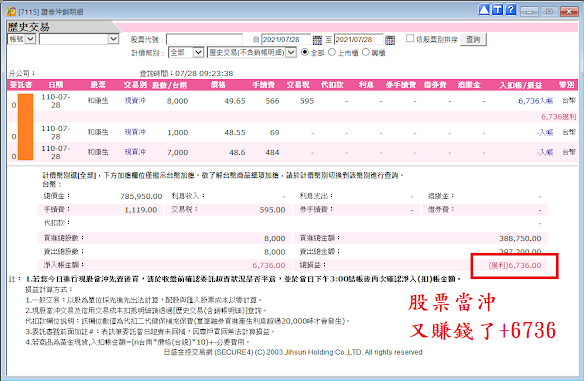Click the net amount 6,736.00 in pink
This screenshot has height=381, width=584.
click(x=269, y=266)
